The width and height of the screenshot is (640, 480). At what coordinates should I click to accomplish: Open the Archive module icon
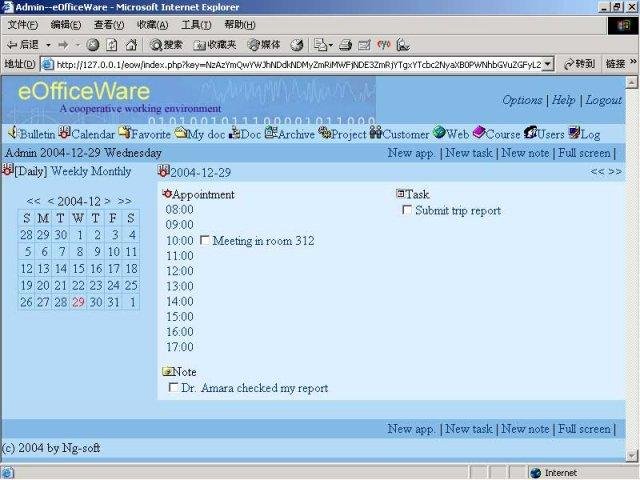point(271,132)
